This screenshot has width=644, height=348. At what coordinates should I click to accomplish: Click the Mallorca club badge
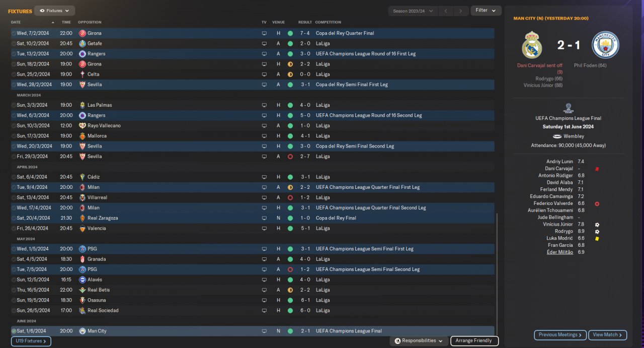click(83, 136)
